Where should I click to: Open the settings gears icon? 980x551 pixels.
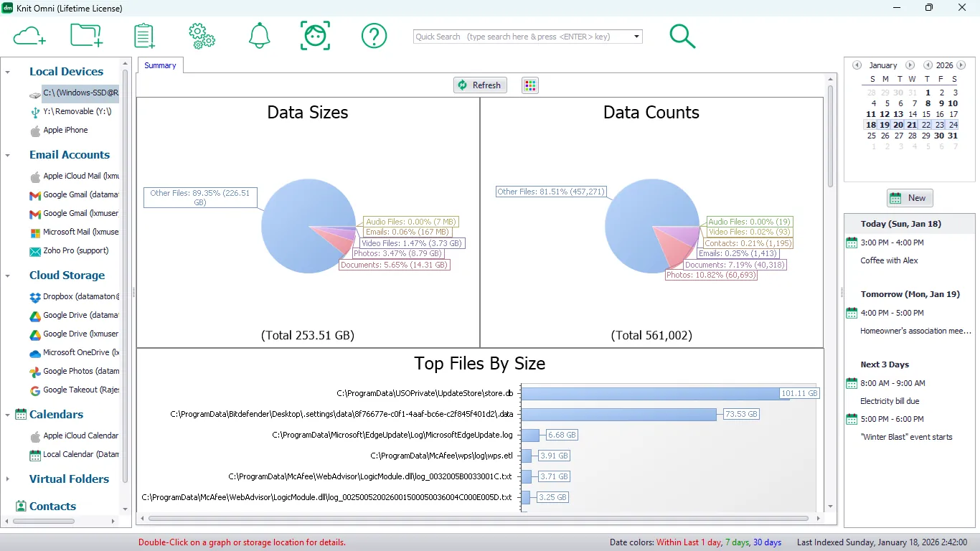click(x=201, y=34)
